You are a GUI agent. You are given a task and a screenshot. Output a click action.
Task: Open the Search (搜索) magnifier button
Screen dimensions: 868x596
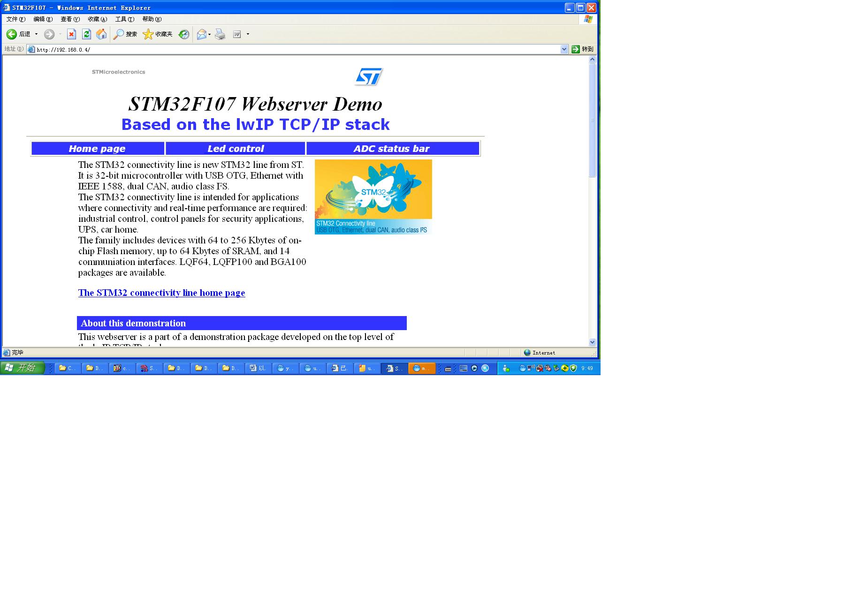125,34
